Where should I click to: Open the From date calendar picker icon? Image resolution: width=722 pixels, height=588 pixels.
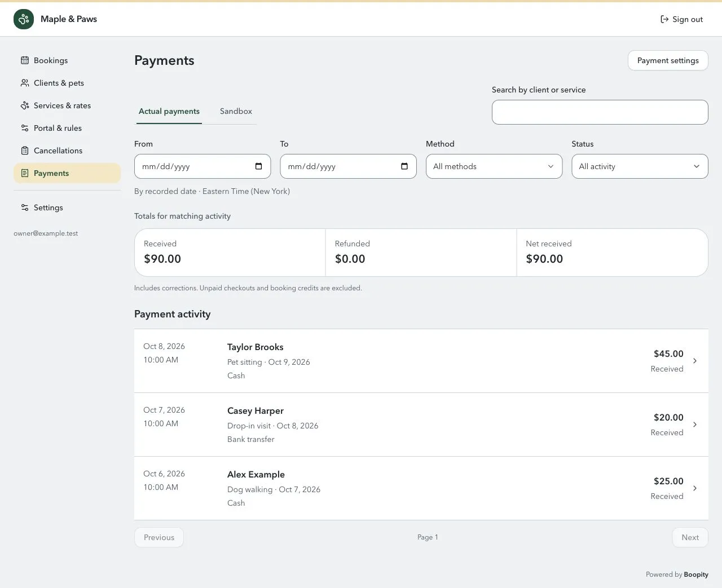click(x=258, y=166)
